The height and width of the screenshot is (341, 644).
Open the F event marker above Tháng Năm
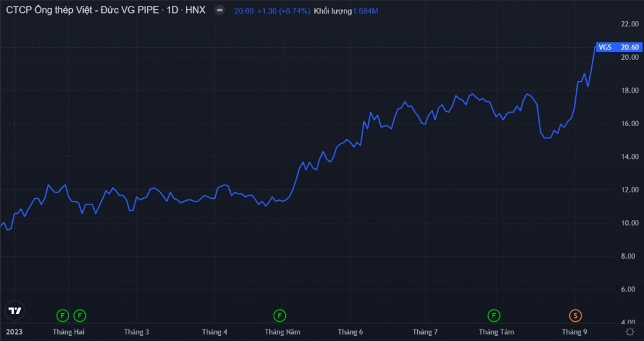tap(279, 315)
